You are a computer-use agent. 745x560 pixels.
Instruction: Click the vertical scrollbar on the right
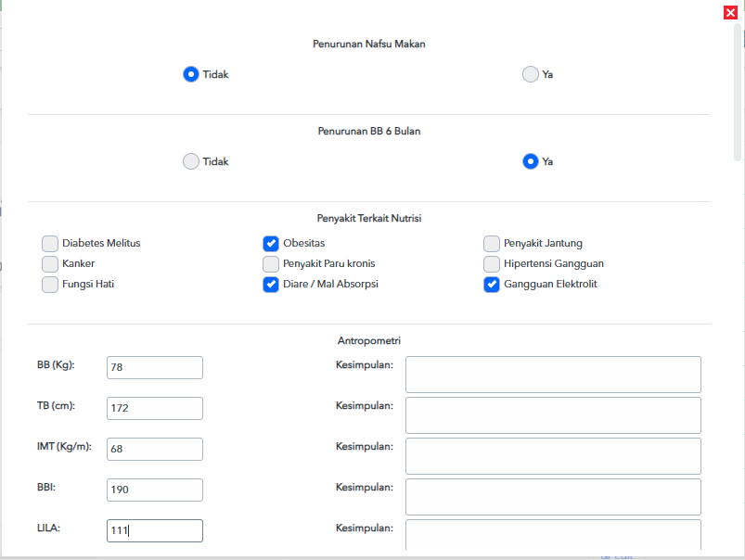(738, 93)
